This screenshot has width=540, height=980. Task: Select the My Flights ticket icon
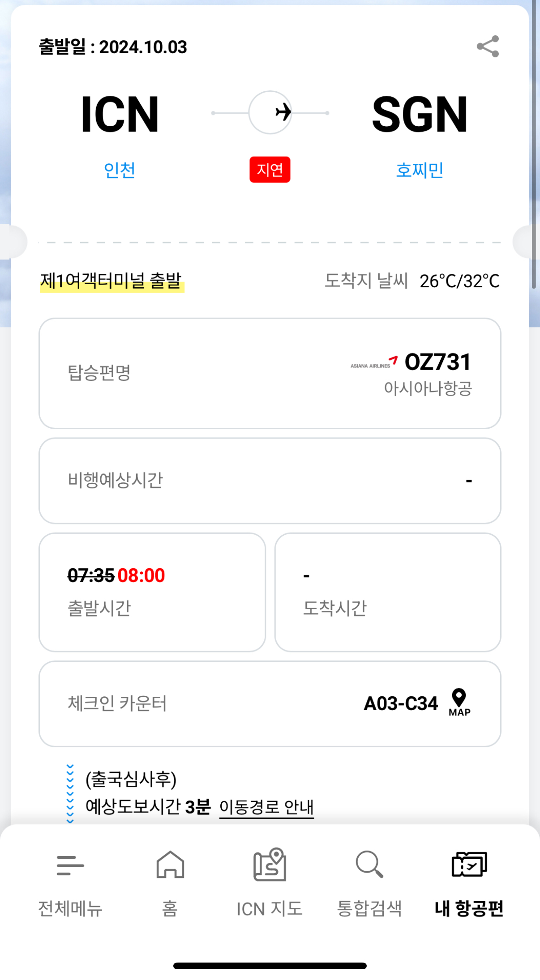click(x=469, y=865)
